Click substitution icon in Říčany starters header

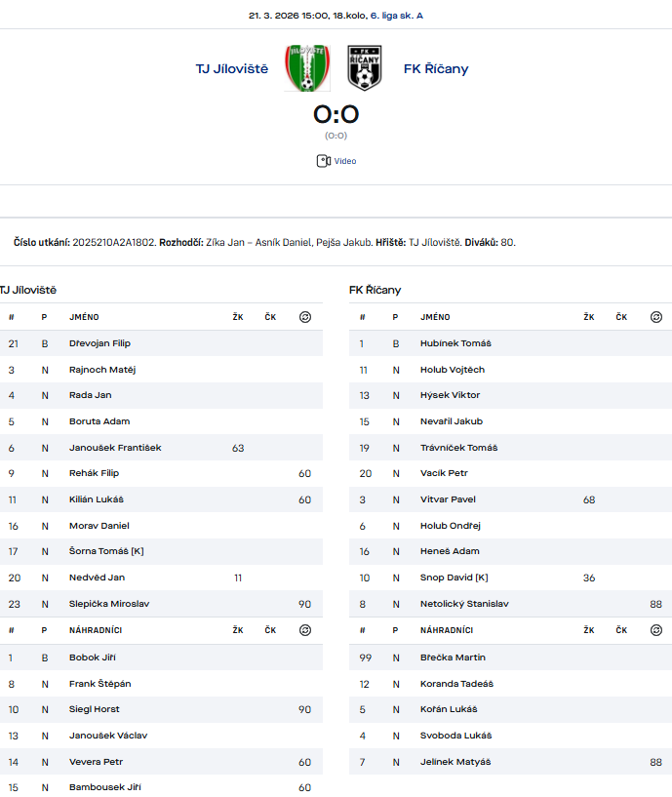tap(656, 317)
